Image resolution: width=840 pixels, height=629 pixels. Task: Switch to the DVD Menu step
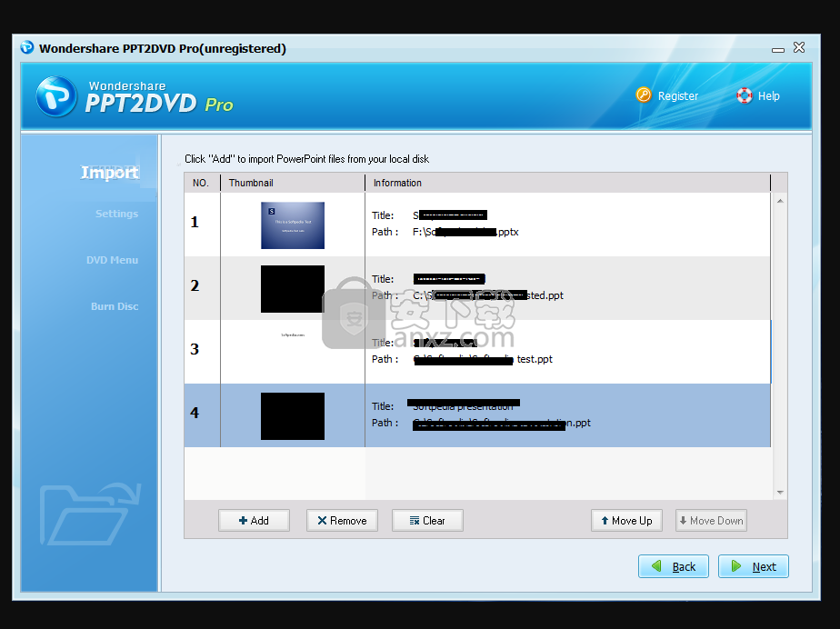click(x=112, y=260)
